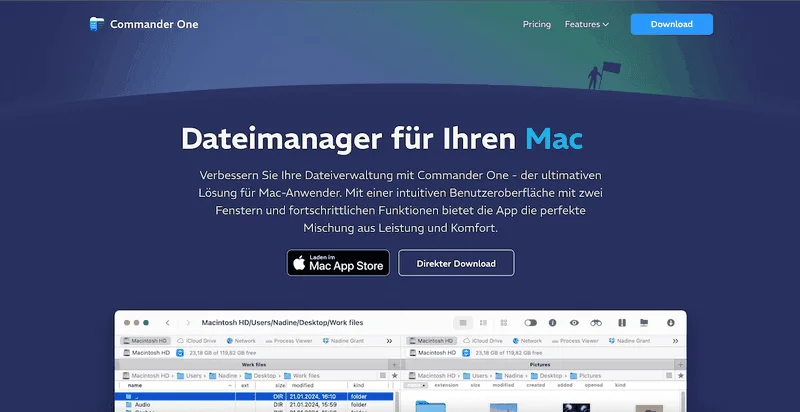Sort left pane by ext column
This screenshot has height=412, width=800.
point(245,385)
